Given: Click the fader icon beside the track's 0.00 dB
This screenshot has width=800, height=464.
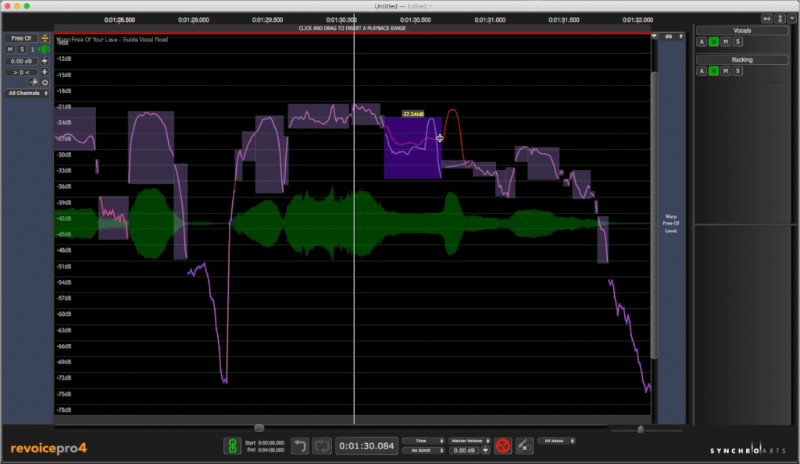Looking at the screenshot, I should pyautogui.click(x=44, y=61).
